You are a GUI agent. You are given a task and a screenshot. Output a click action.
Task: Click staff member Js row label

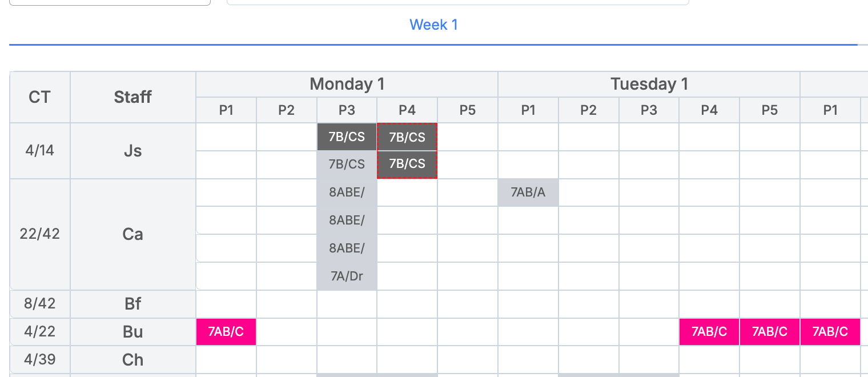(132, 151)
